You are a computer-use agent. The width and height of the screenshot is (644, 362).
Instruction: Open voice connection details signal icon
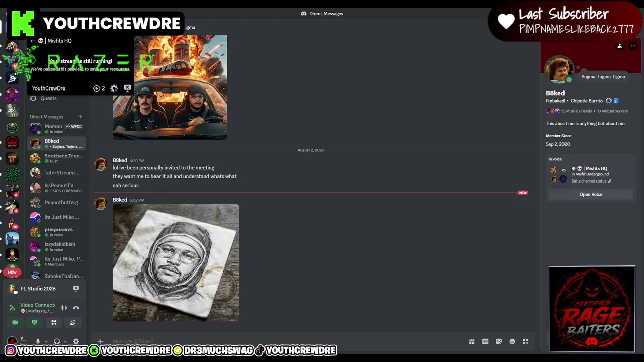[x=13, y=308]
